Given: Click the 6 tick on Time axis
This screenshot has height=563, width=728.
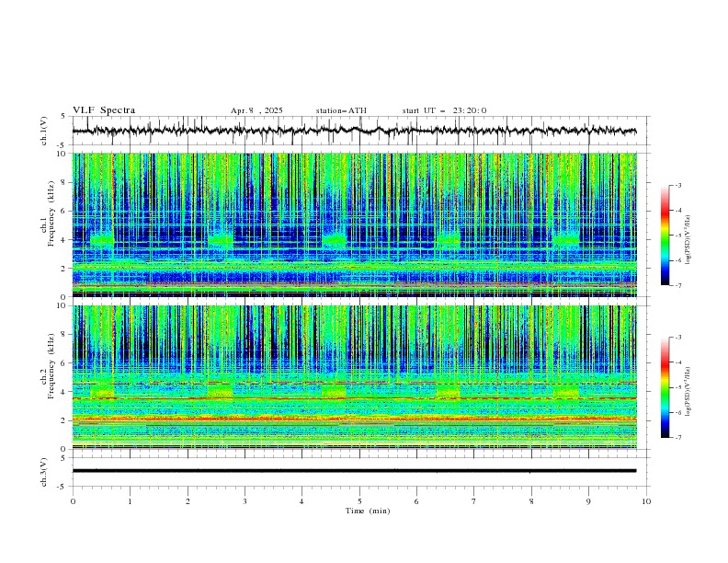Looking at the screenshot, I should pos(416,501).
